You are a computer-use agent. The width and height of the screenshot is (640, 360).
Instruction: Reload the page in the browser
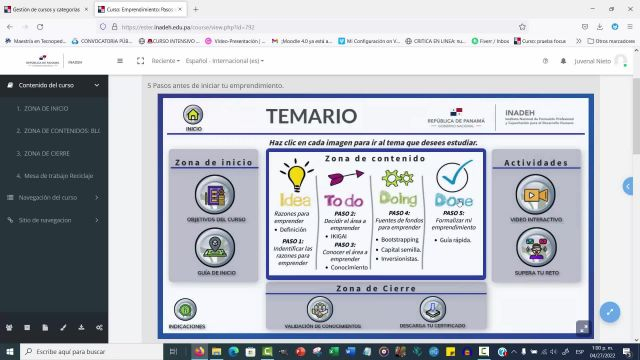click(x=40, y=27)
